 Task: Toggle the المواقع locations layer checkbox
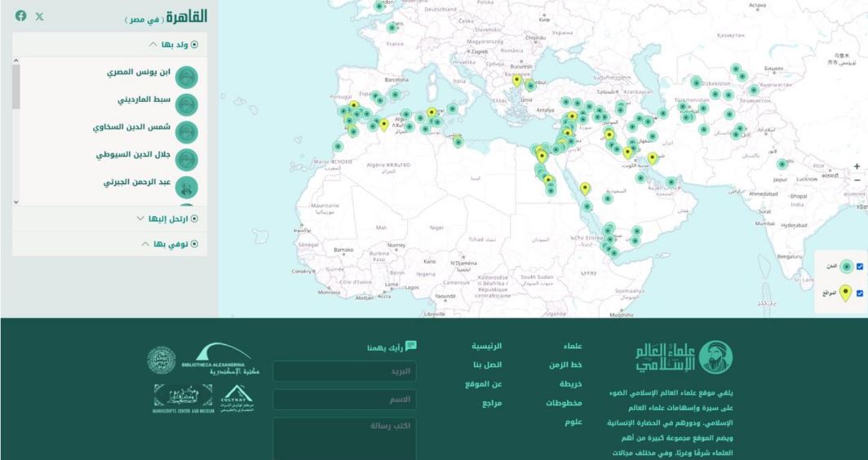[x=860, y=294]
